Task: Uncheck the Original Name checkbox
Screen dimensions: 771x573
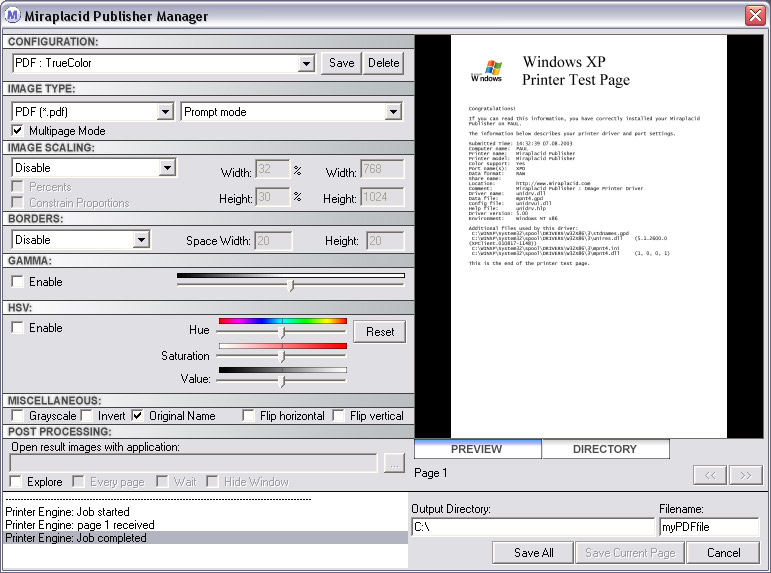Action: click(x=137, y=416)
